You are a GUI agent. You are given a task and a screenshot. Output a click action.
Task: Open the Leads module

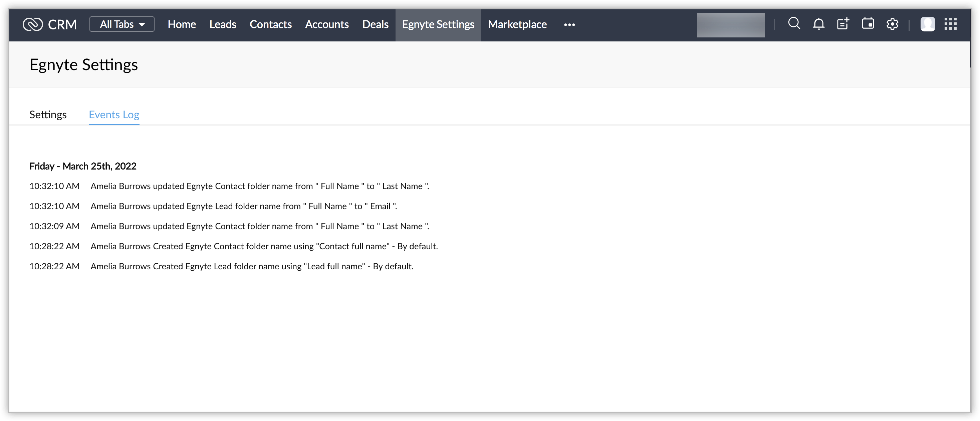[x=223, y=24]
